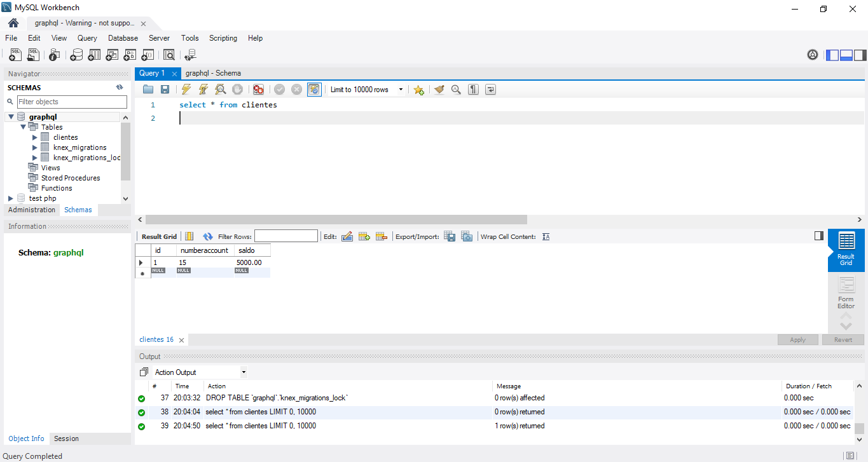Go to the home screen tab
The width and height of the screenshot is (868, 462).
pos(13,23)
